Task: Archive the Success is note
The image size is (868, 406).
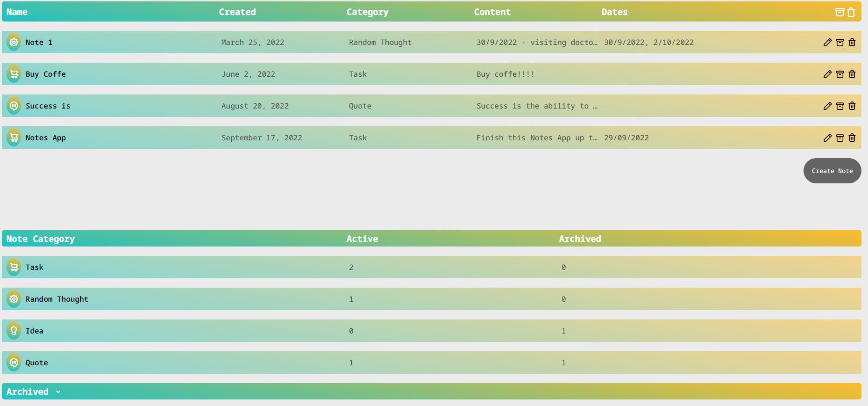Action: [840, 106]
